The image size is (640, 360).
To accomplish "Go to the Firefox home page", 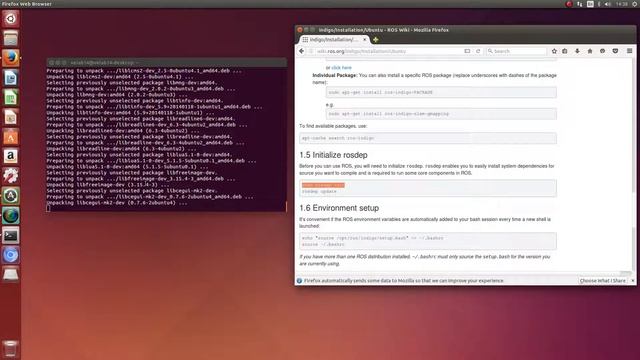I will (x=590, y=51).
